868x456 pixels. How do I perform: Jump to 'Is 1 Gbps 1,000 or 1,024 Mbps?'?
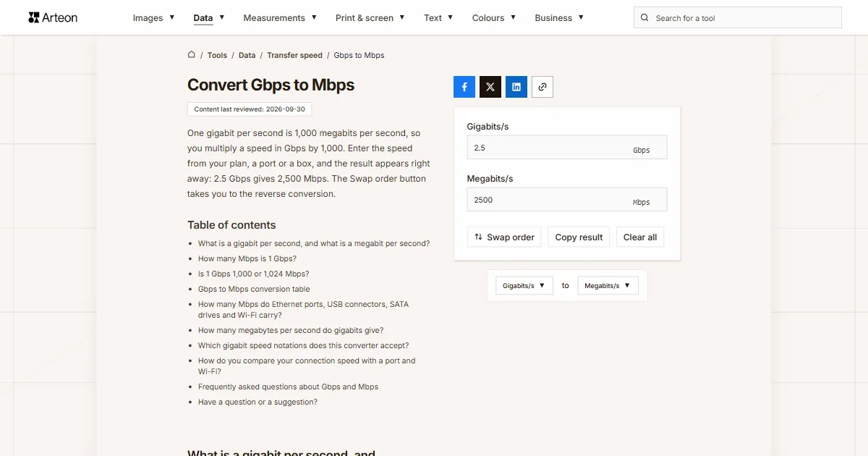254,274
